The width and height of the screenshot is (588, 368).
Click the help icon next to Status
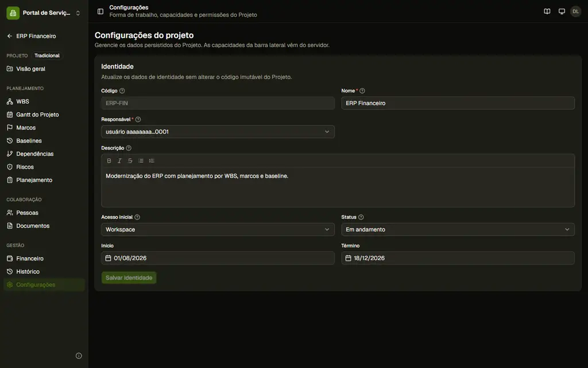[x=361, y=217]
